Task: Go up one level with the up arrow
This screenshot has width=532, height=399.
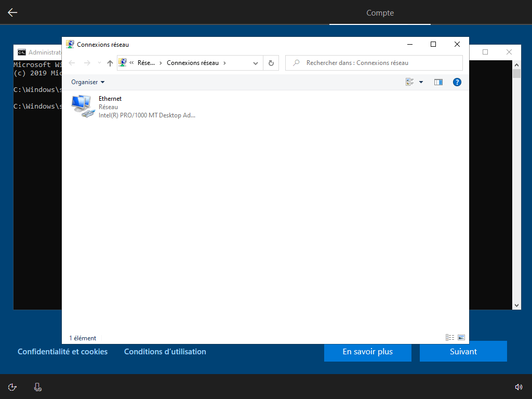Action: pos(110,63)
